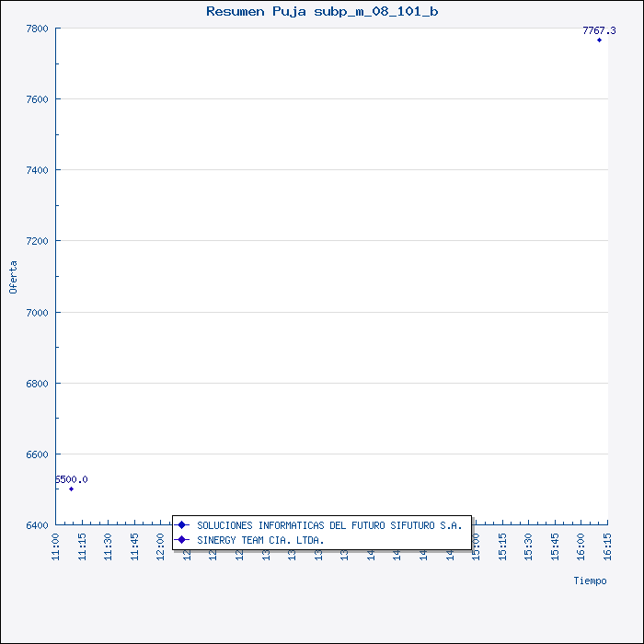The height and width of the screenshot is (644, 644).
Task: Click the 7200 y-axis tick label
Action: tap(37, 241)
